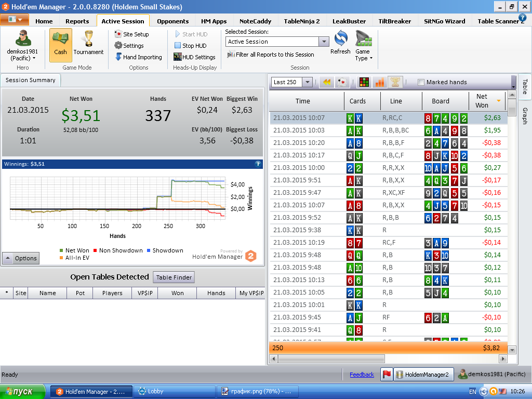
Task: Open the Reports tab
Action: tap(77, 21)
